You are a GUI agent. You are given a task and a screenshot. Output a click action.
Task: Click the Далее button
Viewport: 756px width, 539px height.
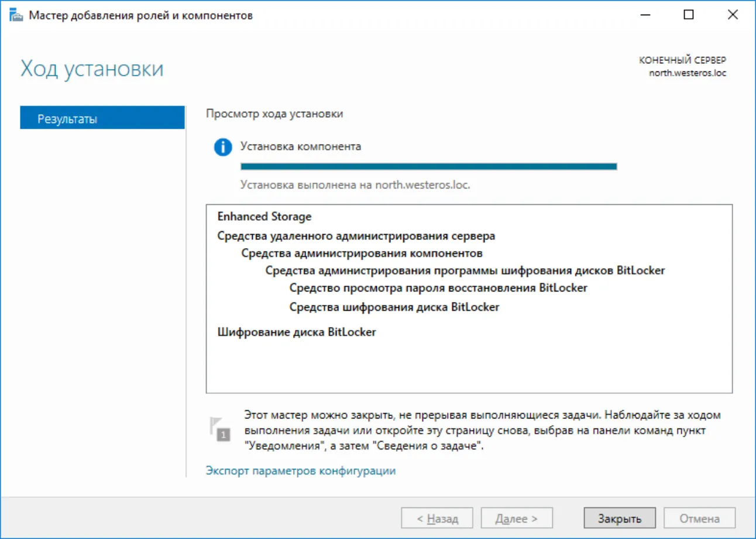pos(517,518)
